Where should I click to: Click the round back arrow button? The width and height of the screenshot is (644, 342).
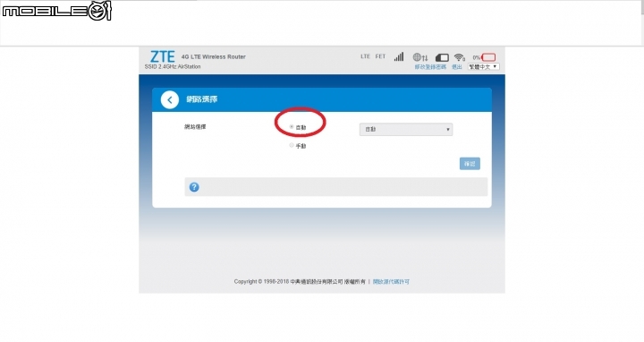[170, 99]
